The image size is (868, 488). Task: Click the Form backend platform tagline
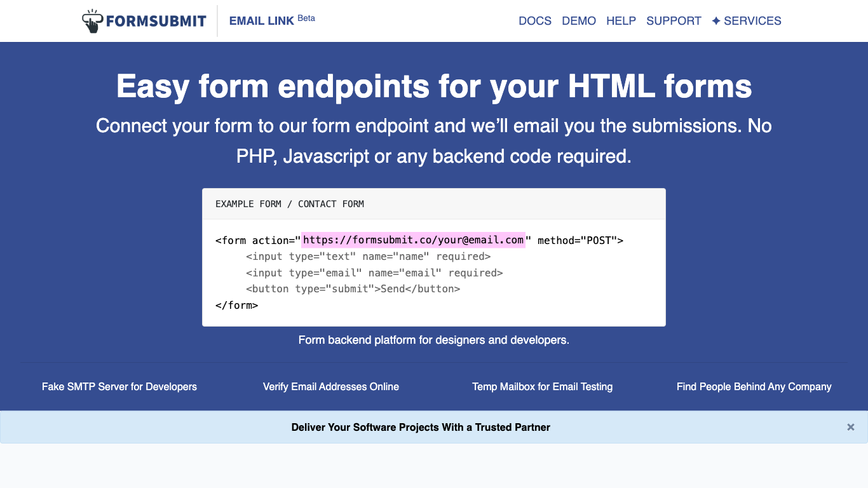click(434, 340)
